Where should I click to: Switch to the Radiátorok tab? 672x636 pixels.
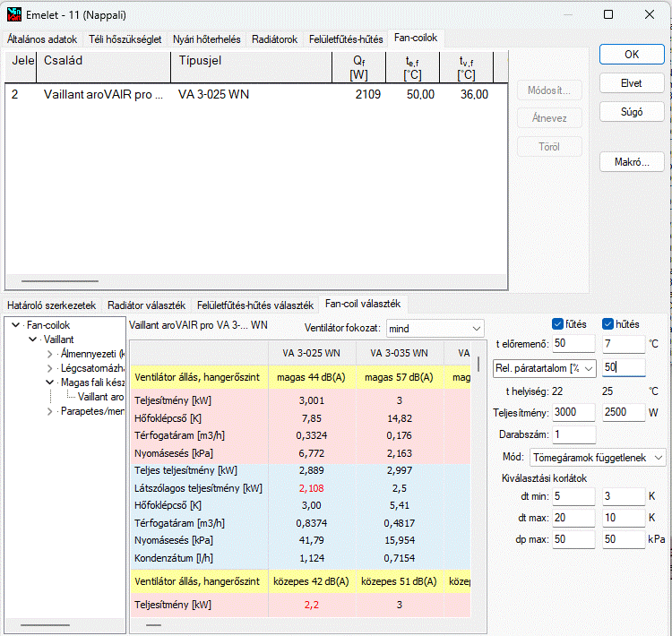coord(274,39)
